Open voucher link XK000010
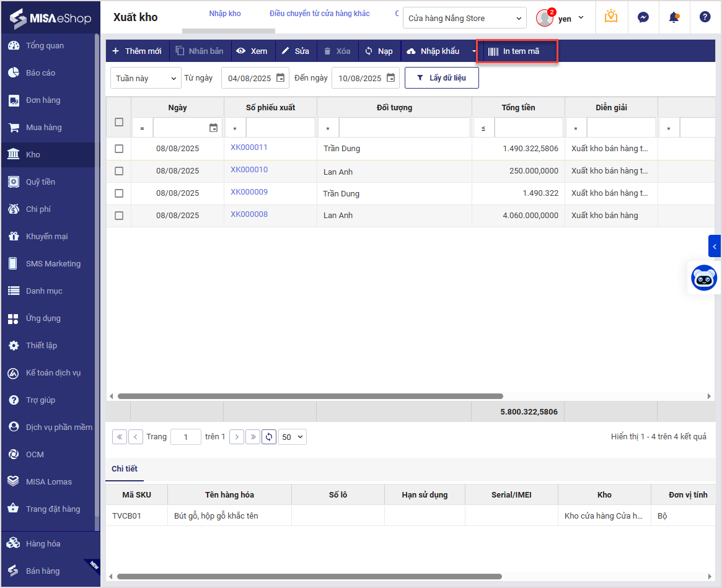Screen dimensions: 722x588 249,170
